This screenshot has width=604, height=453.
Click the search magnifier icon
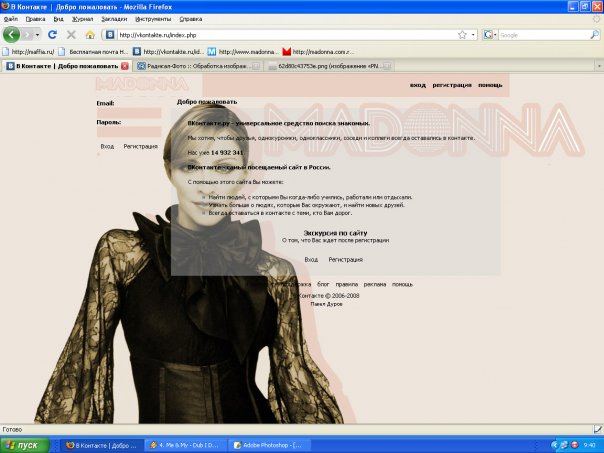(595, 35)
